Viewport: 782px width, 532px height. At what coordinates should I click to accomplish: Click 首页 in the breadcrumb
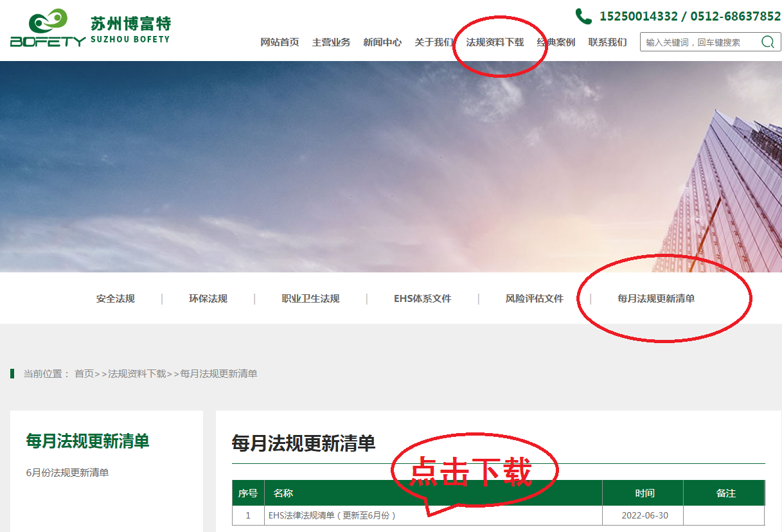(84, 374)
